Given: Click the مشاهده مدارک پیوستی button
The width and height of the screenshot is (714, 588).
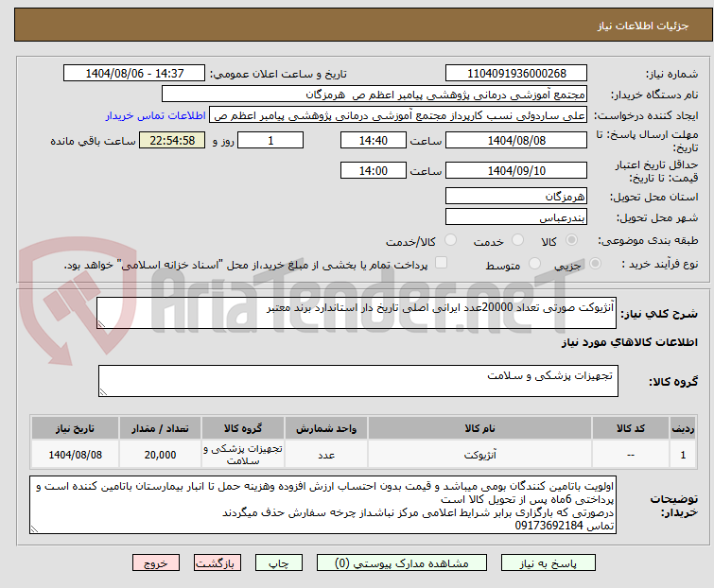Looking at the screenshot, I should (x=402, y=563).
